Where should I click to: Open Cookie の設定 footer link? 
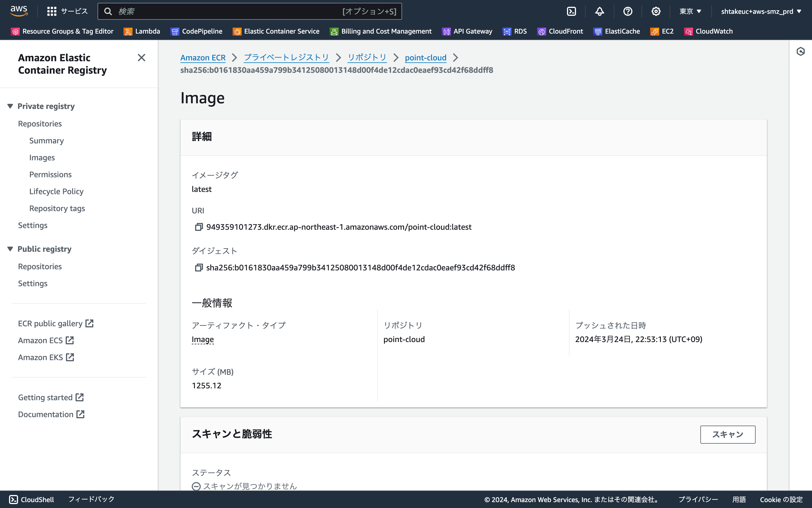(x=781, y=500)
